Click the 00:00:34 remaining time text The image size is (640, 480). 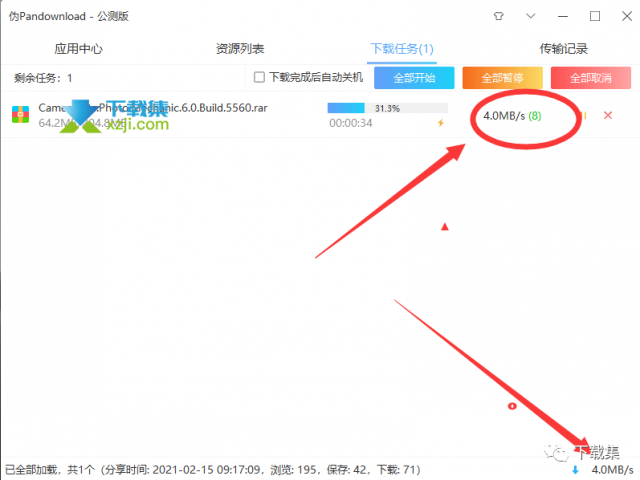[351, 123]
